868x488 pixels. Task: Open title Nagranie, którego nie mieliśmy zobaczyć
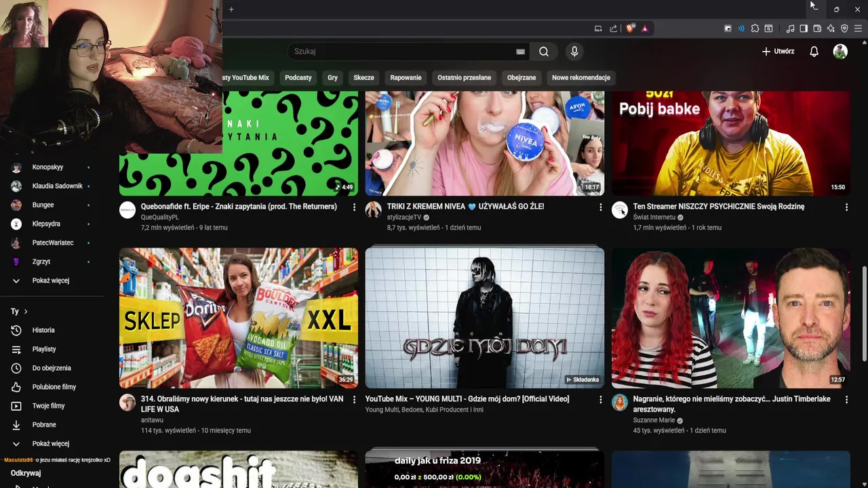click(732, 404)
